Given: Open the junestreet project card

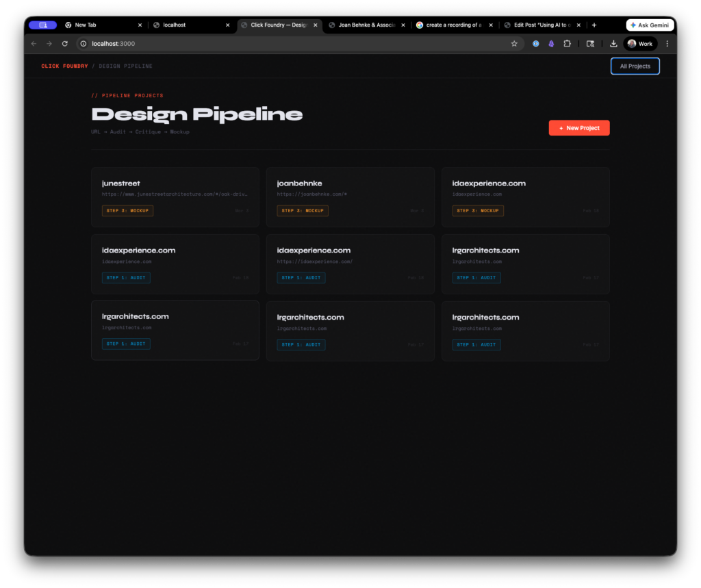Looking at the screenshot, I should point(175,196).
